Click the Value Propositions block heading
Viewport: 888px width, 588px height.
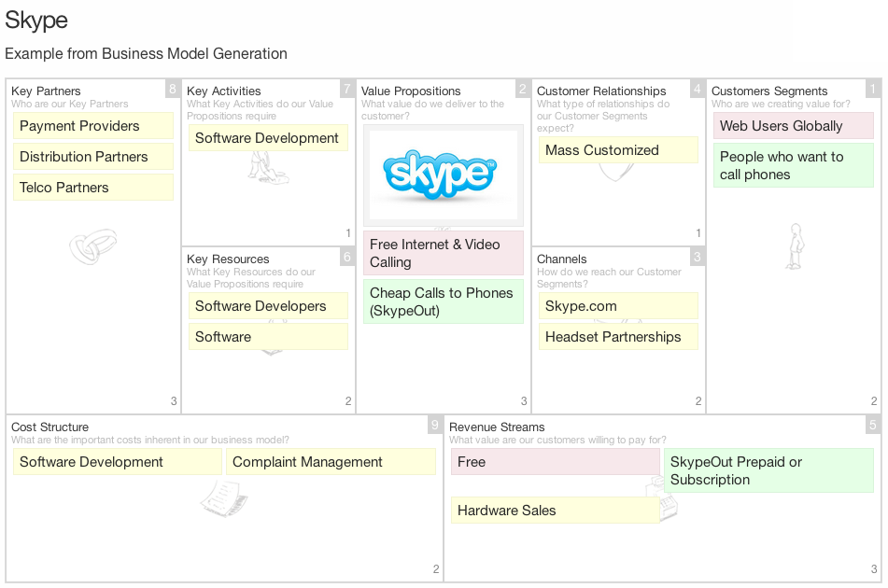(411, 91)
